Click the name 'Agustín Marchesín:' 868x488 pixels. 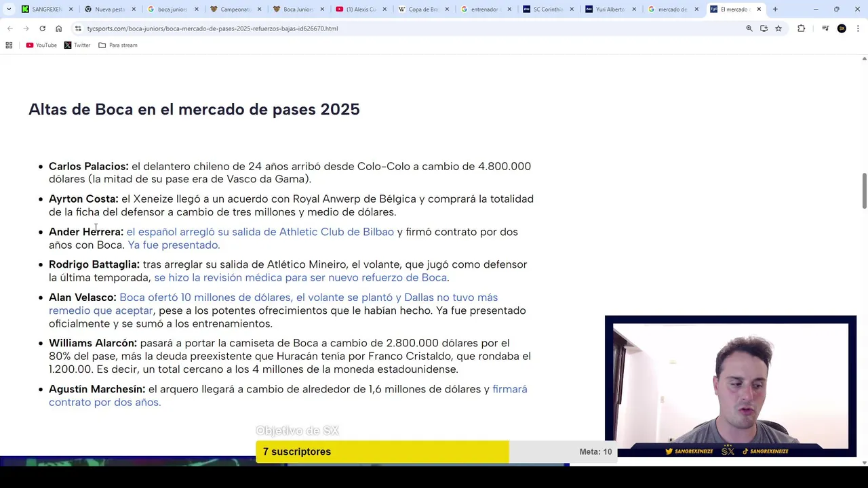coord(97,389)
